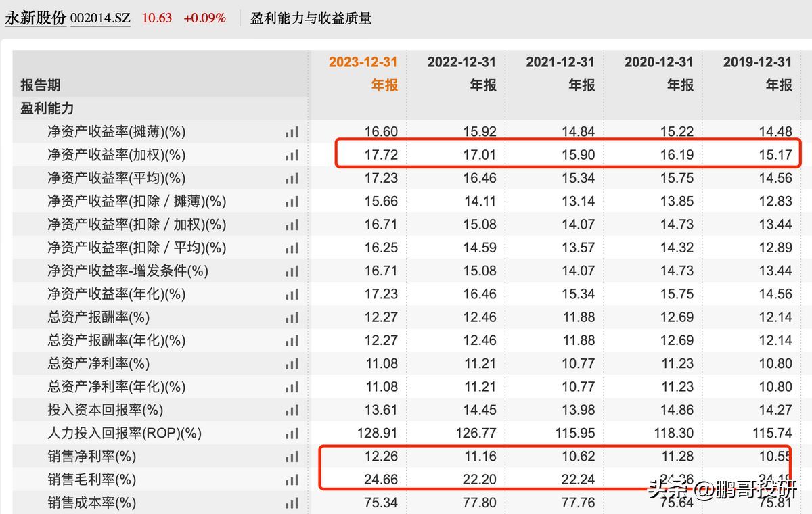The width and height of the screenshot is (812, 514).
Task: Select the 净资产收益率(平均)(%) row label
Action: pyautogui.click(x=116, y=179)
